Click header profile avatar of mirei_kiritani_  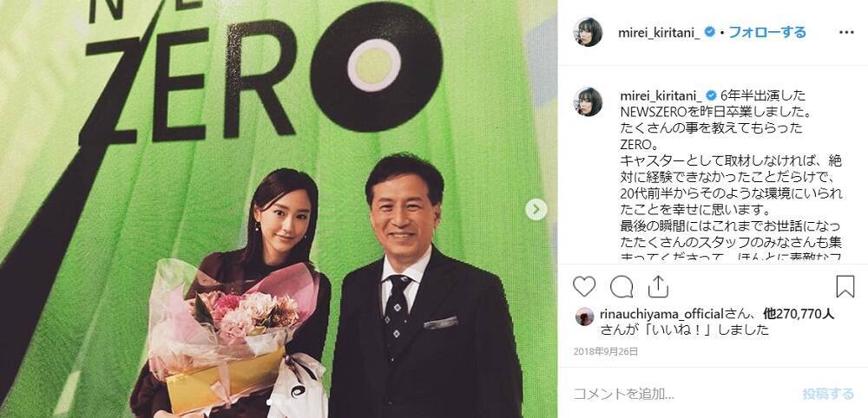(588, 32)
